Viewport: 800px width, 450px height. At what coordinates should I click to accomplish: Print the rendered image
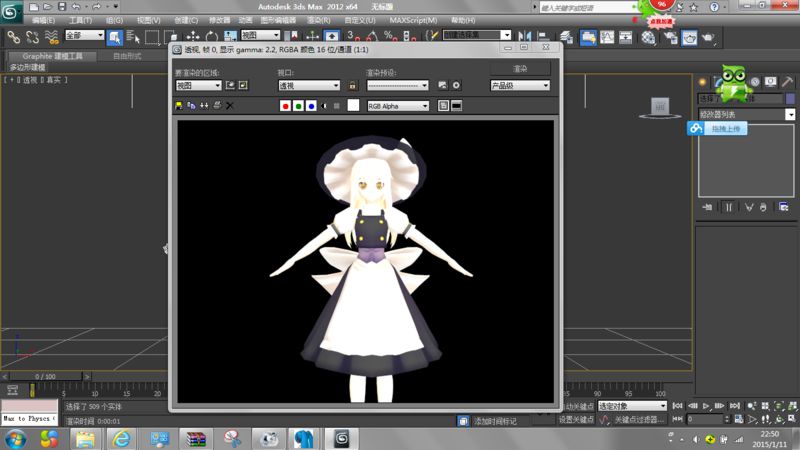[x=217, y=106]
